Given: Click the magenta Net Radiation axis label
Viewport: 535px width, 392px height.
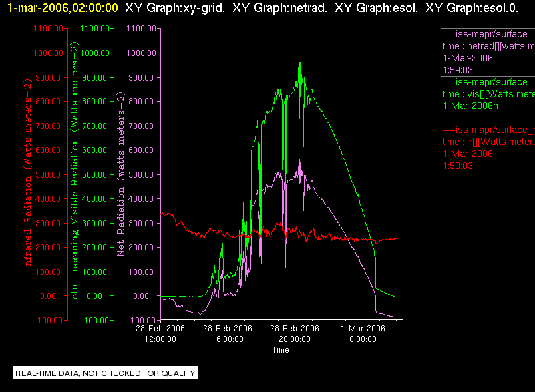Looking at the screenshot, I should pyautogui.click(x=121, y=173).
